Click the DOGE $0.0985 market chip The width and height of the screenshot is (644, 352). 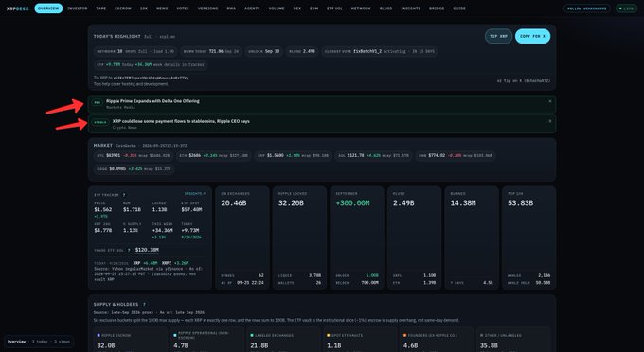134,169
